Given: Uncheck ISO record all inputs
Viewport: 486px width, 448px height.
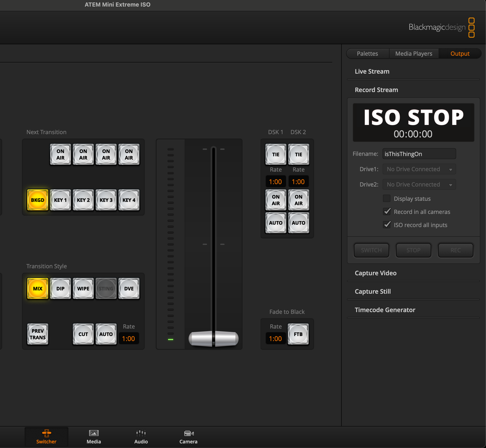Looking at the screenshot, I should pos(387,225).
